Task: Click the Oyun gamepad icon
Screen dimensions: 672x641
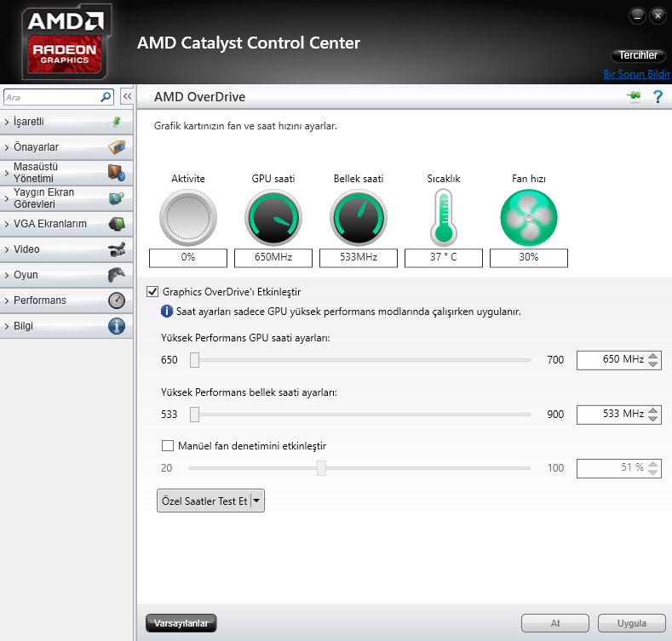Action: (117, 275)
